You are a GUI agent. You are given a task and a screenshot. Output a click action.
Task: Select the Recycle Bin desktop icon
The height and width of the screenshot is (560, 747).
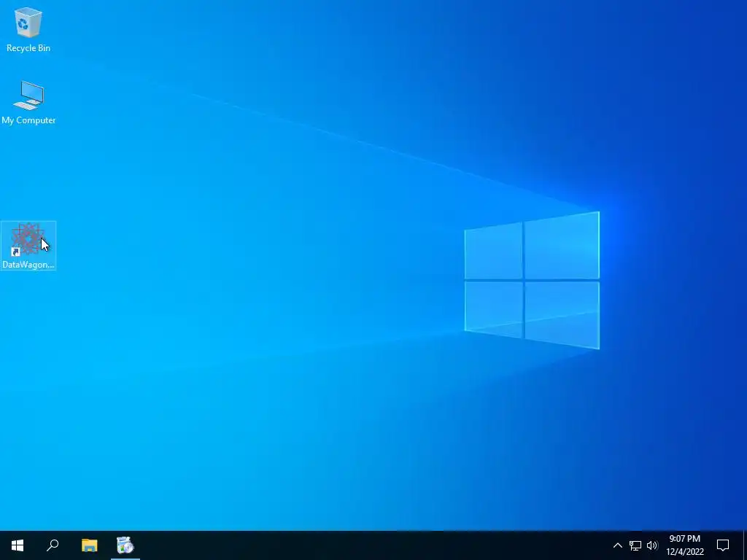[28, 29]
